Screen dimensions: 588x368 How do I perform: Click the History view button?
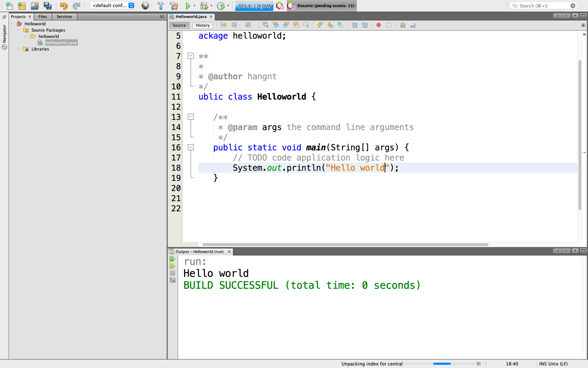click(203, 25)
